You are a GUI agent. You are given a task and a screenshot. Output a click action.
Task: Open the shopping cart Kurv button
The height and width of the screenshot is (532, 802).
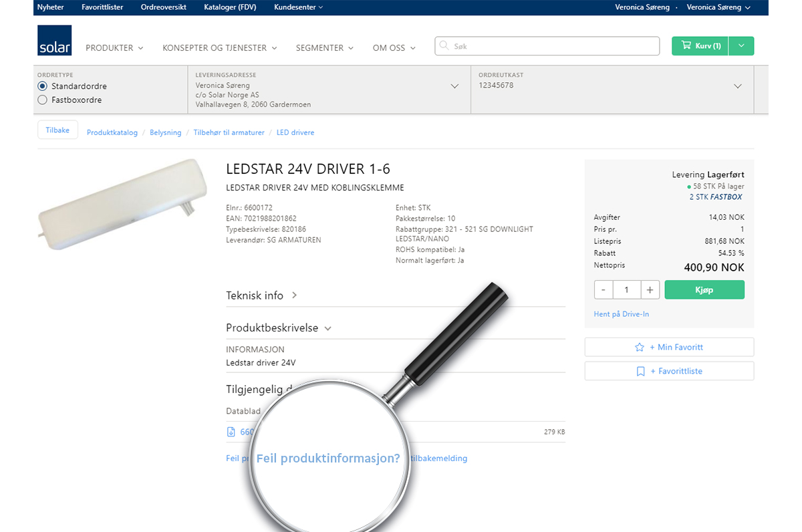pyautogui.click(x=700, y=46)
